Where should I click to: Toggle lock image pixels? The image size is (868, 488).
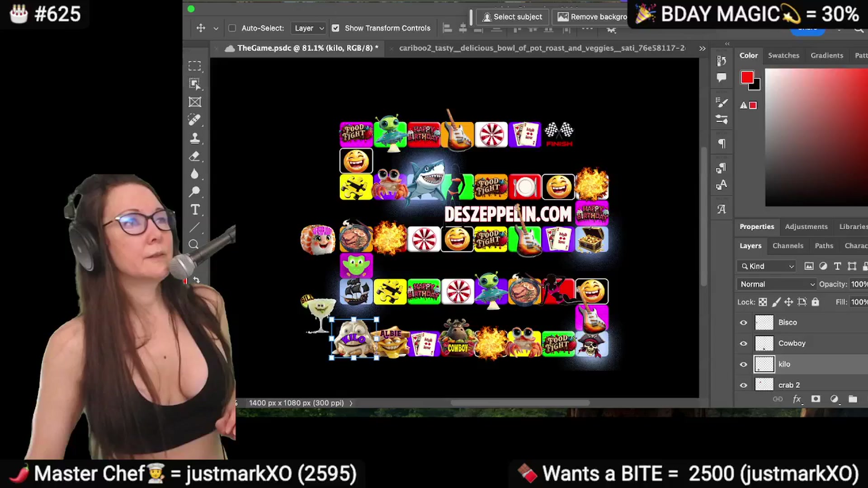pyautogui.click(x=776, y=302)
